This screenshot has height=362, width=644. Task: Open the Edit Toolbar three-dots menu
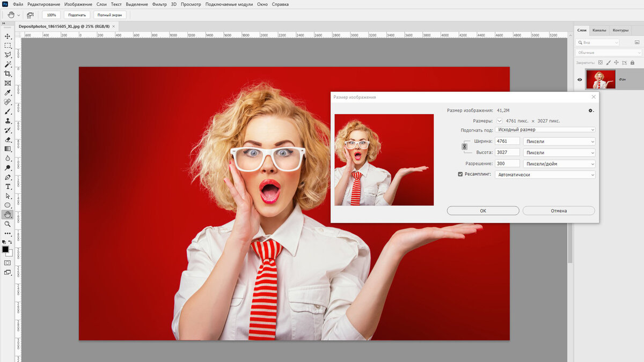click(x=8, y=234)
